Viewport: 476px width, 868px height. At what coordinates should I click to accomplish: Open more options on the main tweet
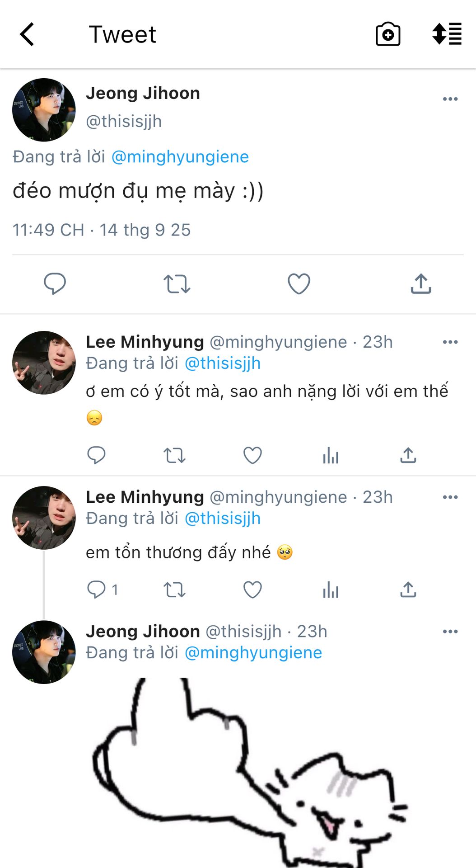[450, 99]
